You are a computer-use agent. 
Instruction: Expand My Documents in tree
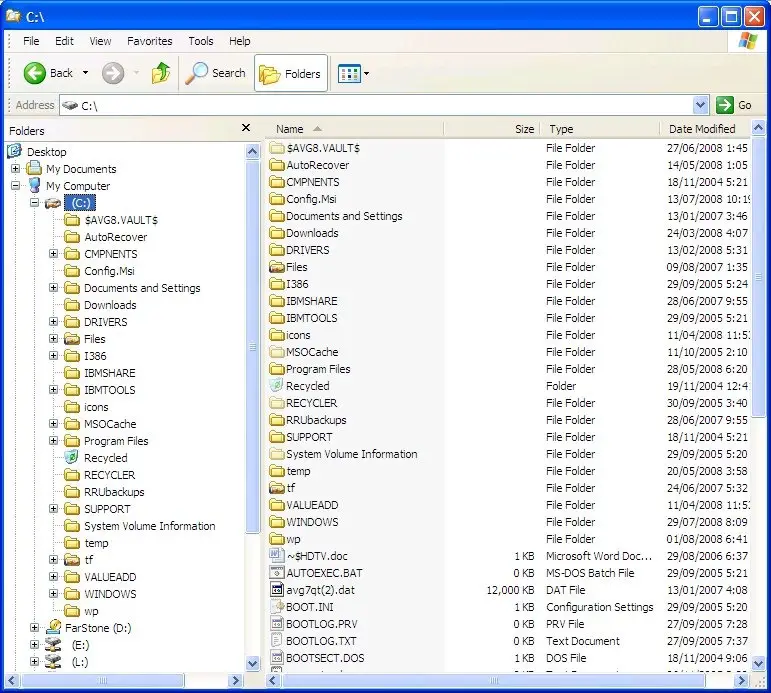[15, 169]
